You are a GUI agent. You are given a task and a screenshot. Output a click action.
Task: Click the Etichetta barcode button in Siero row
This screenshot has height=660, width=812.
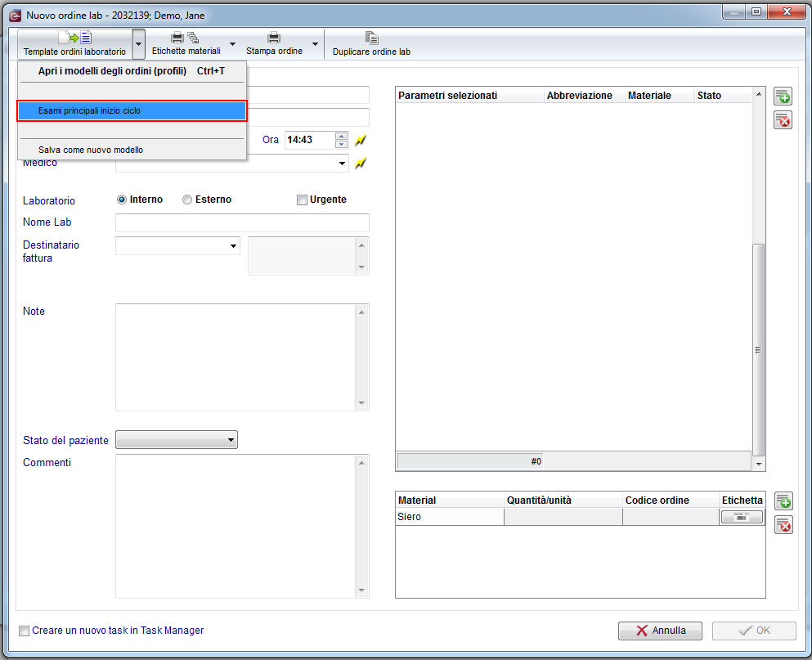click(x=742, y=517)
